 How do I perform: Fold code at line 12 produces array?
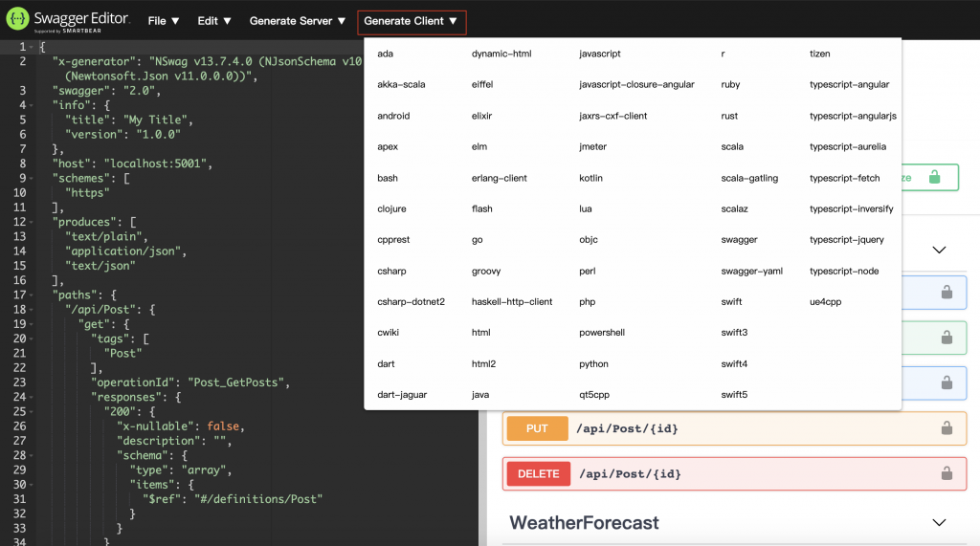pyautogui.click(x=32, y=223)
